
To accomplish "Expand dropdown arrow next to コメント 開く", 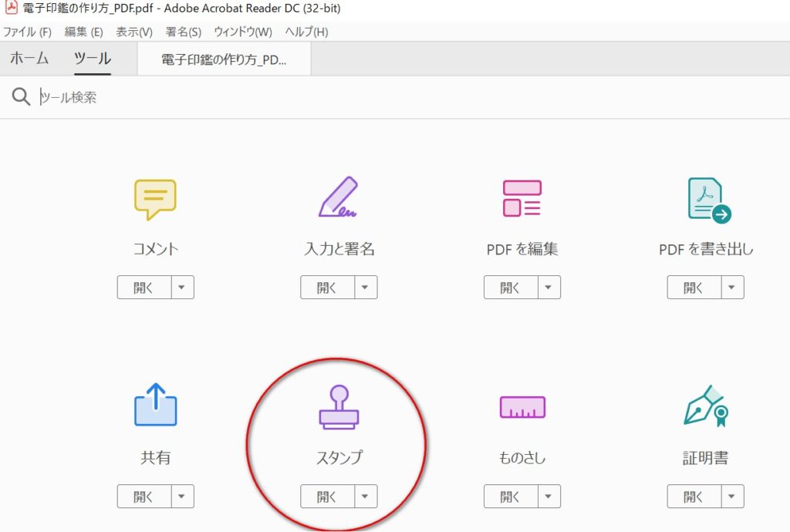I will [x=182, y=288].
